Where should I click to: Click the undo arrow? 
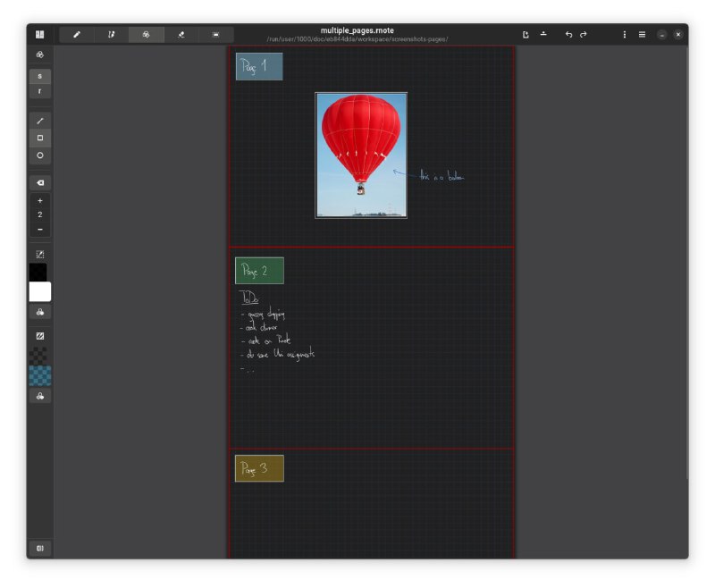568,35
